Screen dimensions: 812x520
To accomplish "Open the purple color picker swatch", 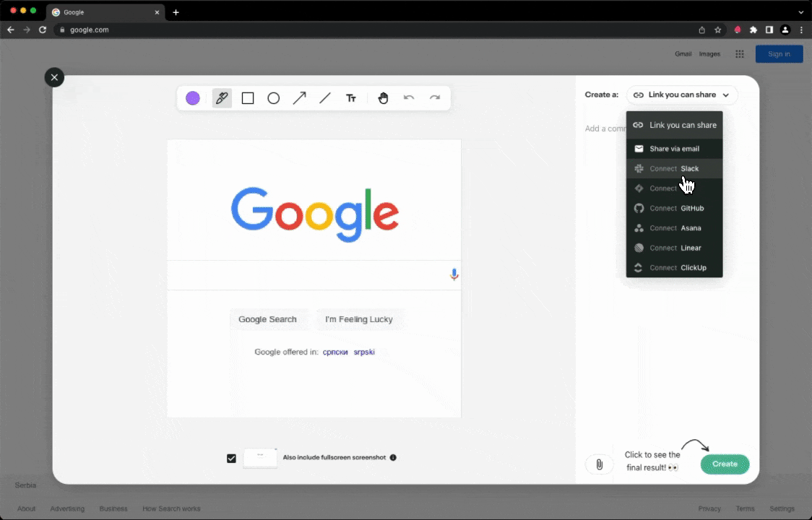I will tap(193, 98).
